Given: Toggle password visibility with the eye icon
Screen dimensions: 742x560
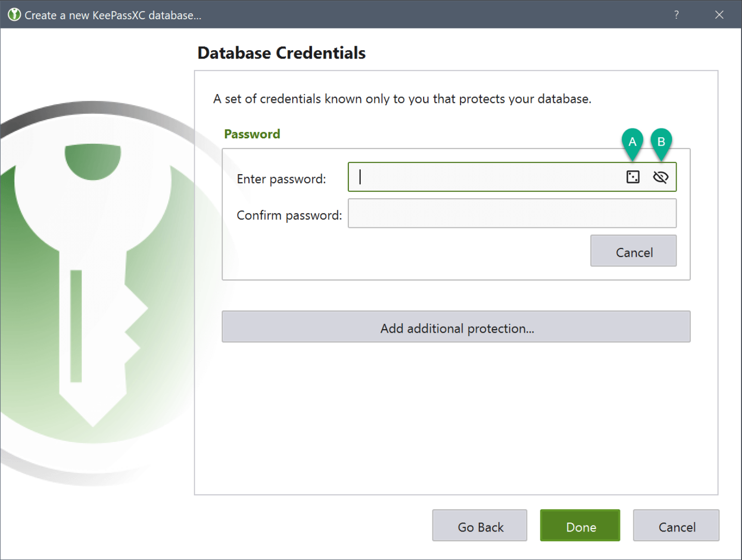Looking at the screenshot, I should coord(660,177).
